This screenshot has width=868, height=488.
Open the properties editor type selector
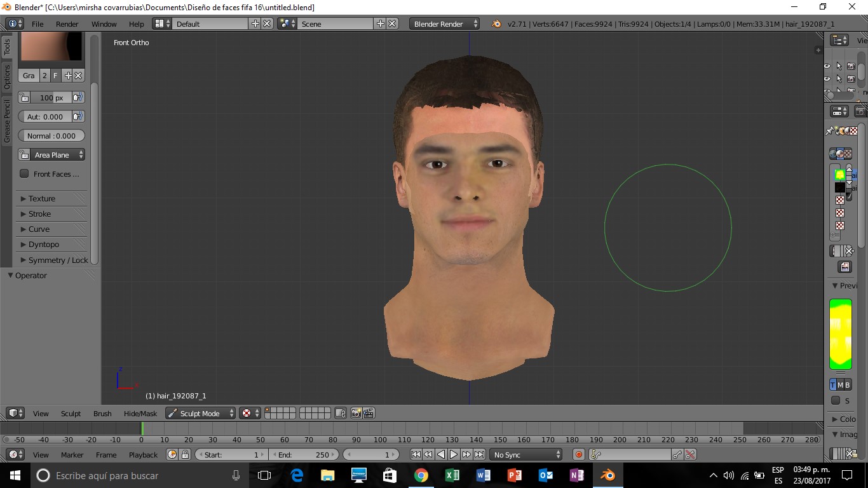coord(839,112)
